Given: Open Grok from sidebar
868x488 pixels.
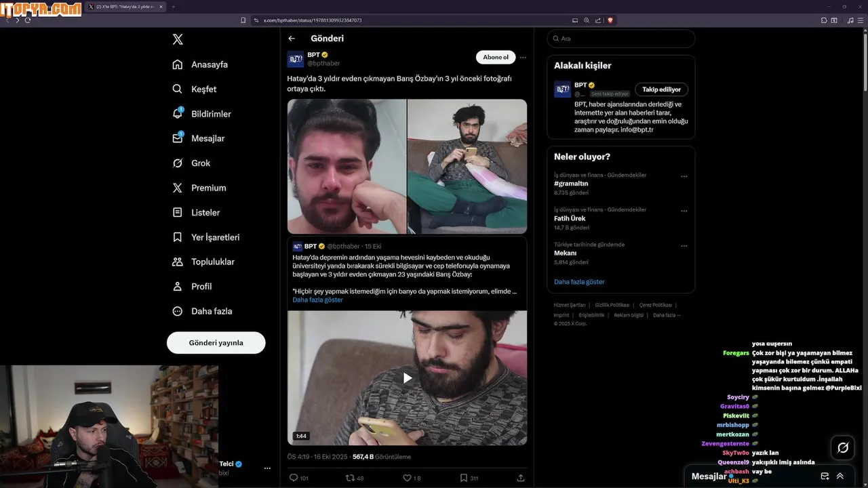Looking at the screenshot, I should pos(191,163).
